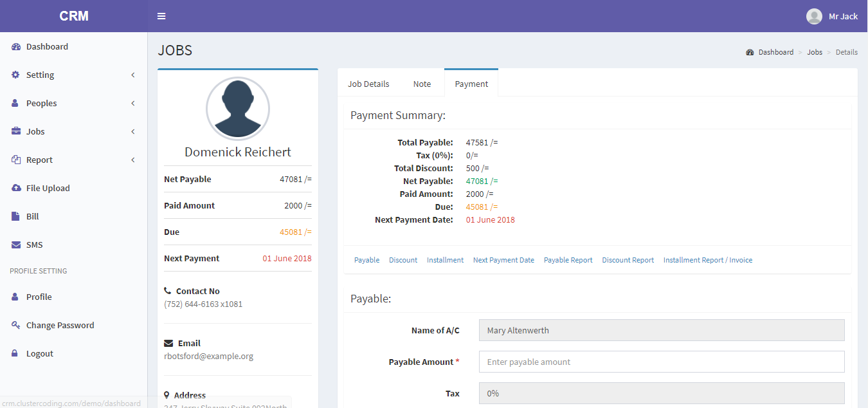Click the Next Payment Date link
Image resolution: width=868 pixels, height=408 pixels.
(x=503, y=261)
